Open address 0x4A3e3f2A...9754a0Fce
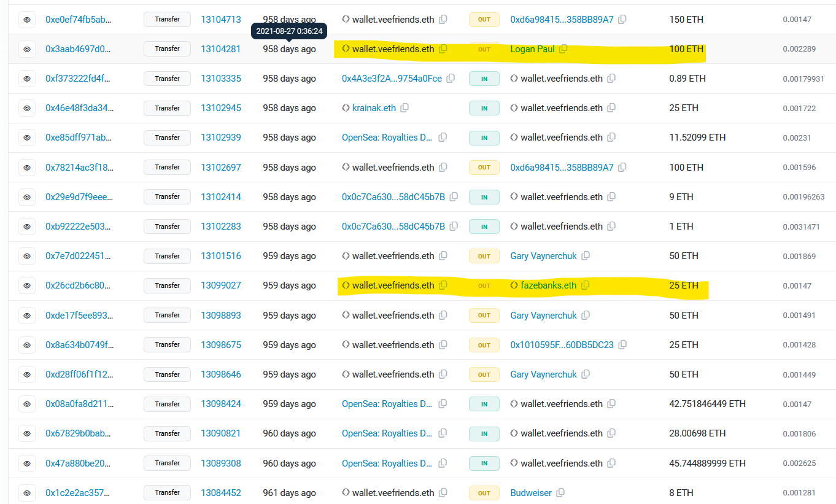The height and width of the screenshot is (504, 836). [x=392, y=79]
